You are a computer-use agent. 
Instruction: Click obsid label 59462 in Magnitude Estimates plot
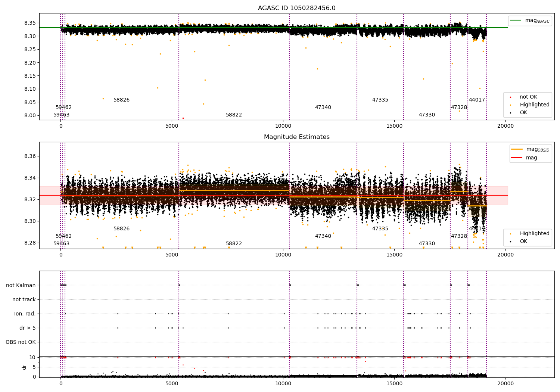click(63, 236)
